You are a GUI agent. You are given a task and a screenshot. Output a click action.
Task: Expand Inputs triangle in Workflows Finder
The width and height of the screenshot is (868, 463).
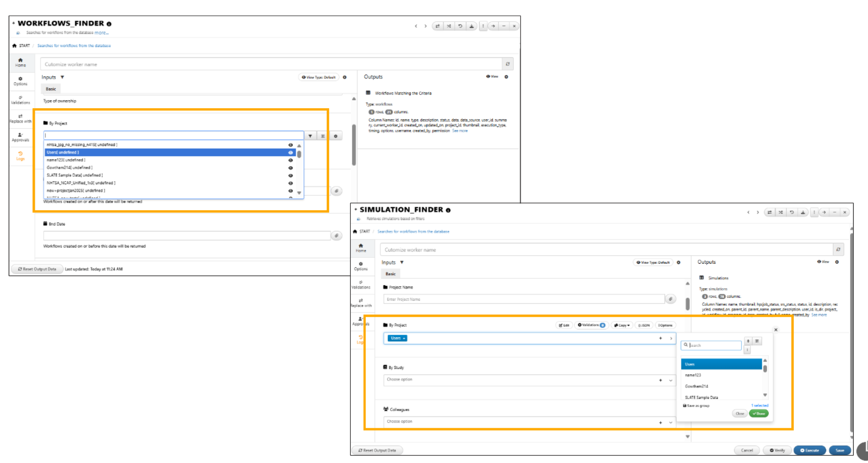click(62, 77)
